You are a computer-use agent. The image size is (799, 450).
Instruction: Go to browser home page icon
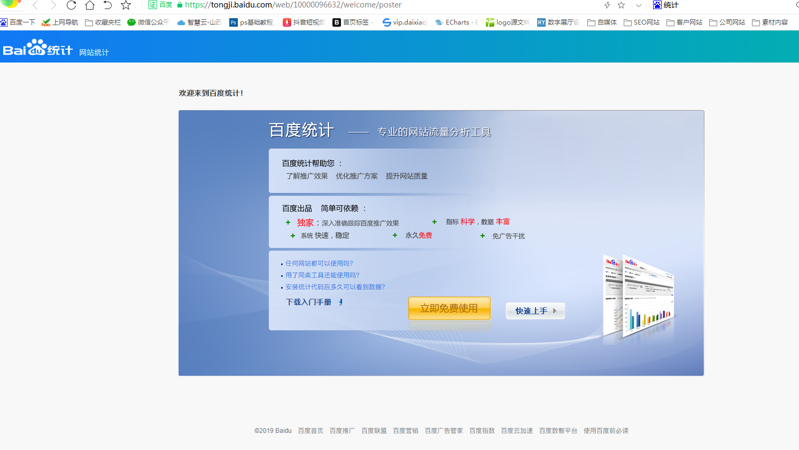(90, 5)
